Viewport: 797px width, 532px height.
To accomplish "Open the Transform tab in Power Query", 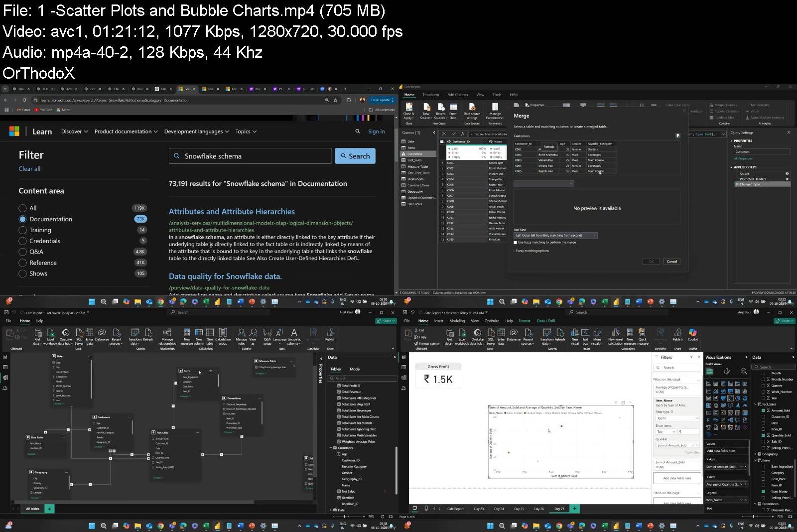I will pyautogui.click(x=431, y=95).
